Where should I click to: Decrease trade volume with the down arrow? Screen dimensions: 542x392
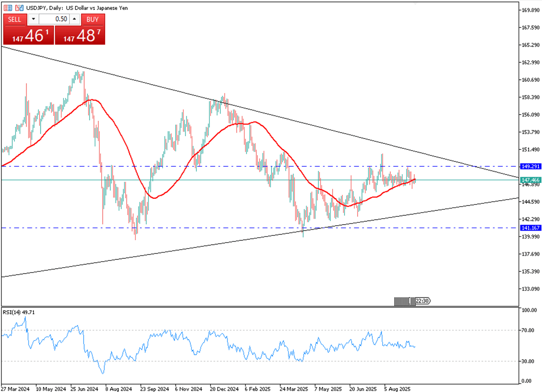33,20
